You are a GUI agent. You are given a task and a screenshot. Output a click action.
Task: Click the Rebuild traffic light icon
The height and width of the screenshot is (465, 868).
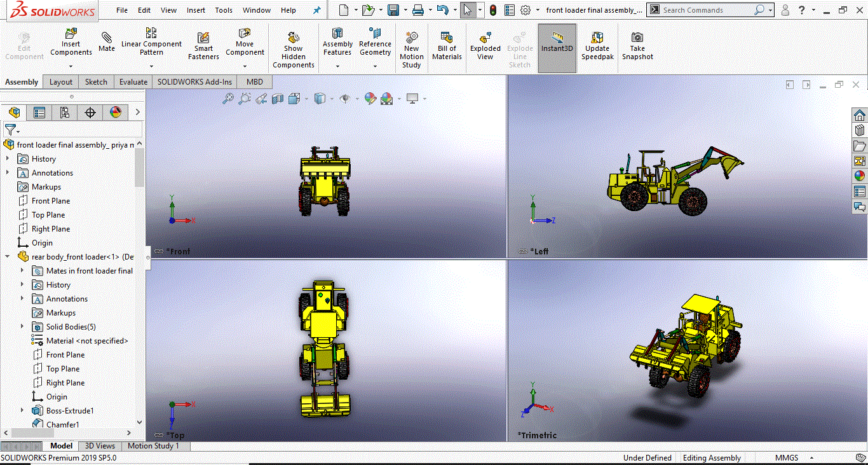493,10
